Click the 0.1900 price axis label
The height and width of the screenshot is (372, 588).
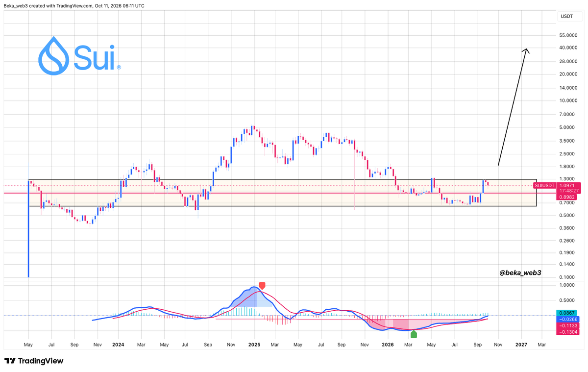[567, 252]
